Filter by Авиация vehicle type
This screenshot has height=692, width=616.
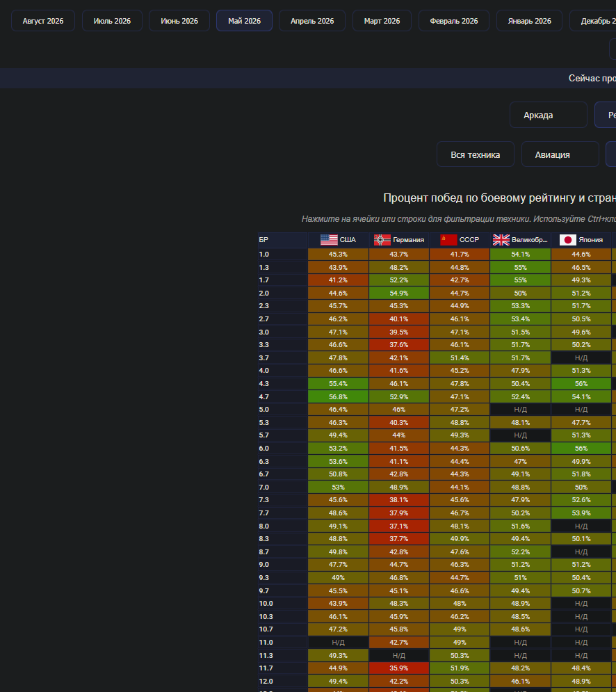point(560,154)
